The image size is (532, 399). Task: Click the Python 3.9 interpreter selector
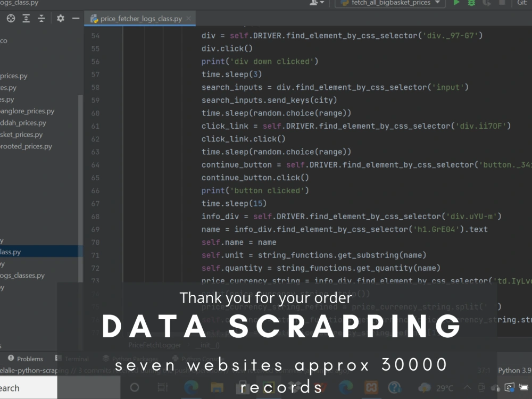coord(514,370)
